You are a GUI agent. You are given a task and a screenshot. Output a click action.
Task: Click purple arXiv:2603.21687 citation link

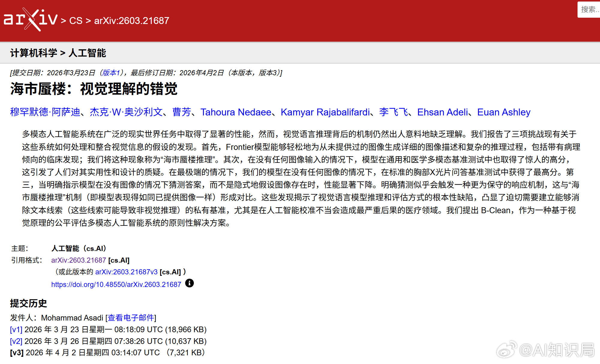[79, 260]
